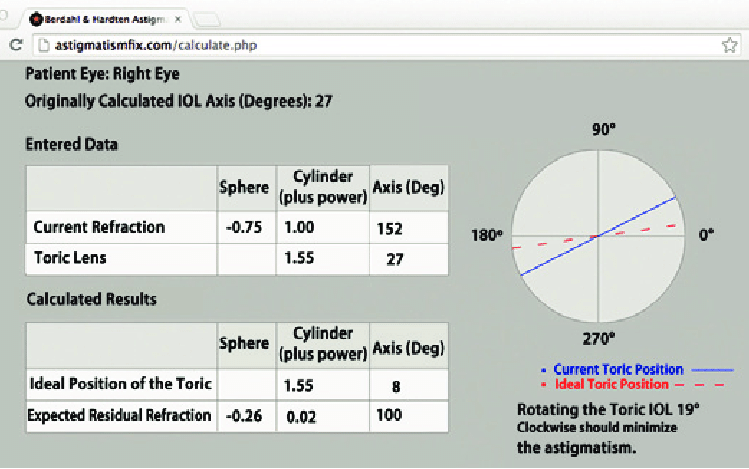Click the Berdahl & Hardten tab favicon
This screenshot has width=749, height=469.
36,19
